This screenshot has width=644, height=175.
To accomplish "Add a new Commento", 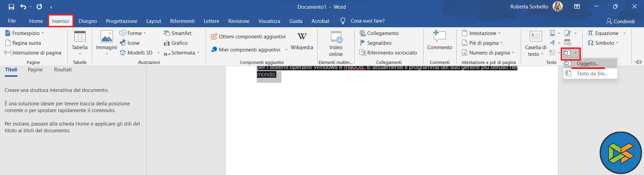I will coord(440,40).
